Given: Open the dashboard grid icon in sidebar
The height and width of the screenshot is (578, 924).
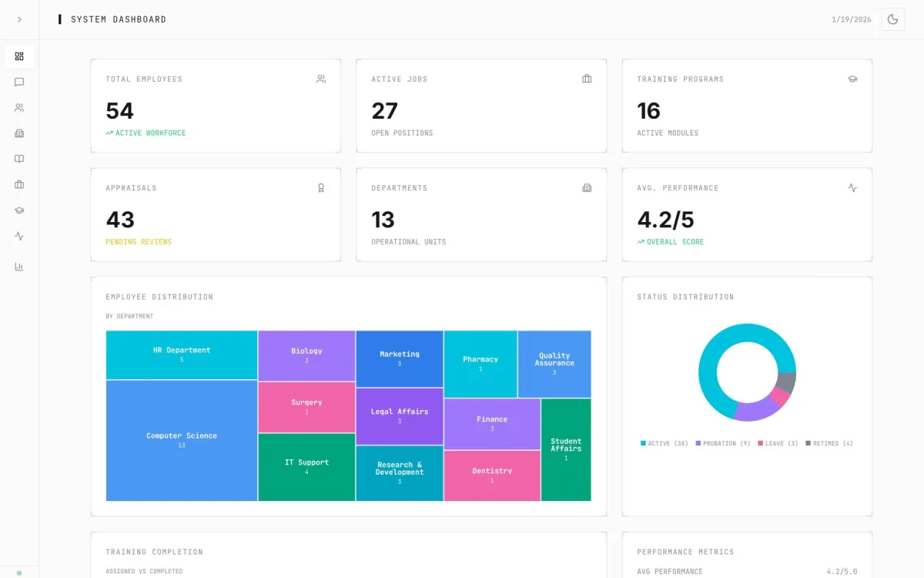Looking at the screenshot, I should 19,56.
